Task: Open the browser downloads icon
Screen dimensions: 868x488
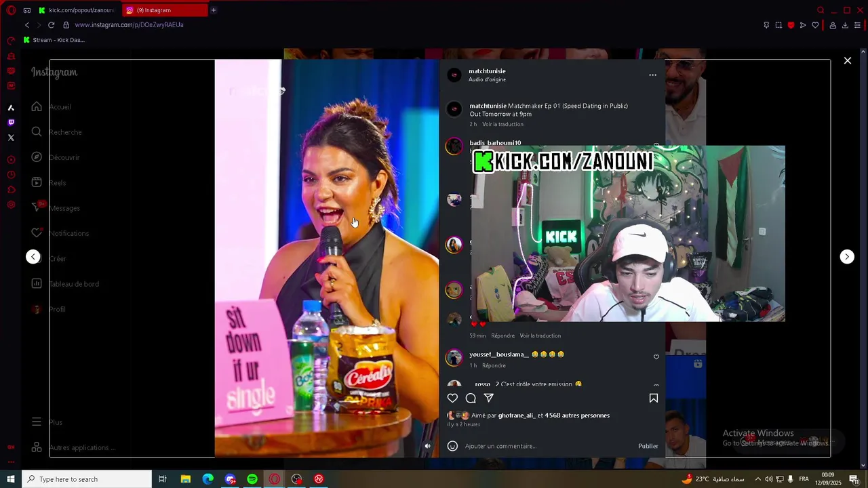Action: click(x=845, y=25)
